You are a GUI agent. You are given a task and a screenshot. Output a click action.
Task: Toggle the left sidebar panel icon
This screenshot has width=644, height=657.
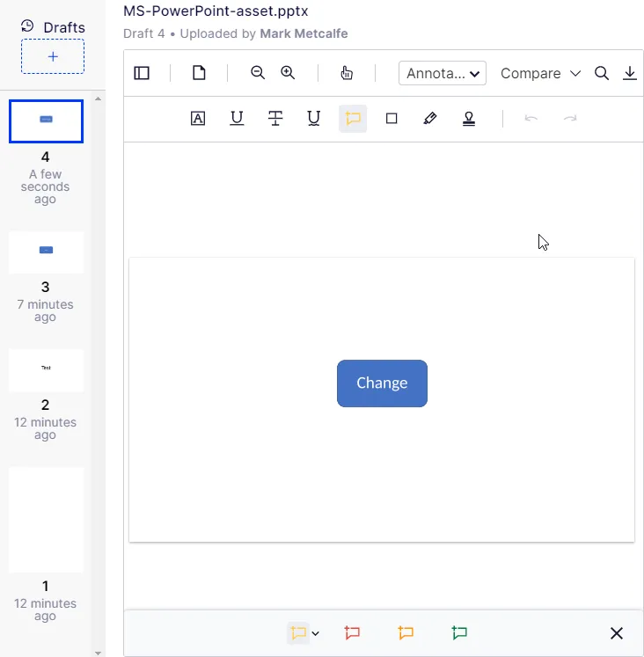[x=142, y=73]
